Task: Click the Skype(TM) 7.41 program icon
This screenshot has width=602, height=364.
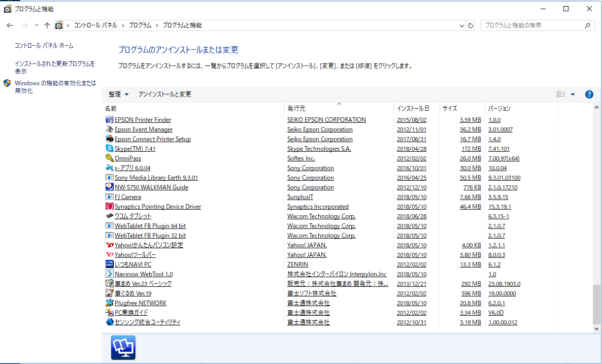Action: tap(109, 149)
